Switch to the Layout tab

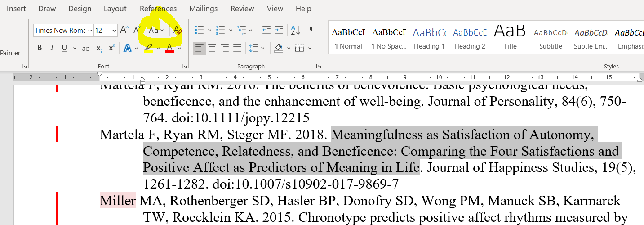click(x=115, y=9)
